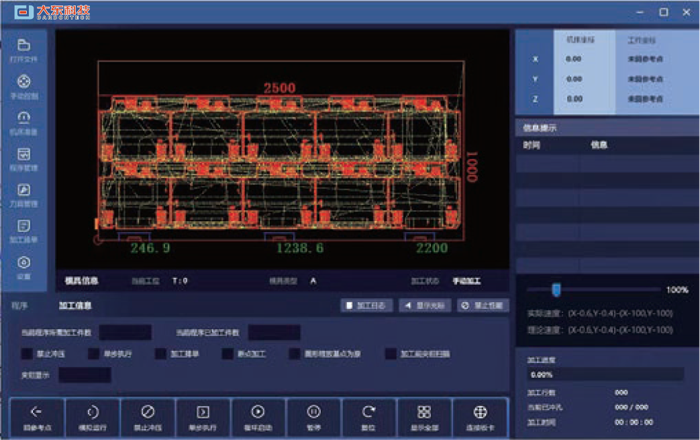This screenshot has height=440, width=700.
Task: Toggle 单步执行 checkbox
Action: tap(94, 354)
